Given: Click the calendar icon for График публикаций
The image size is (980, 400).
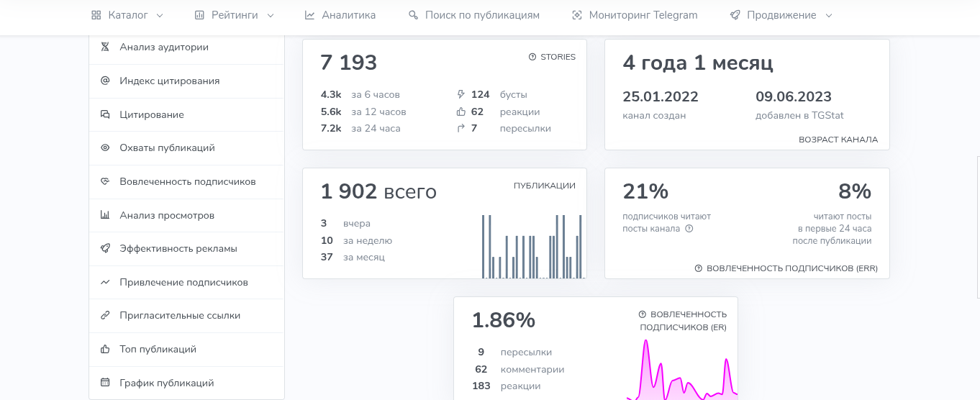Looking at the screenshot, I should click(x=105, y=383).
